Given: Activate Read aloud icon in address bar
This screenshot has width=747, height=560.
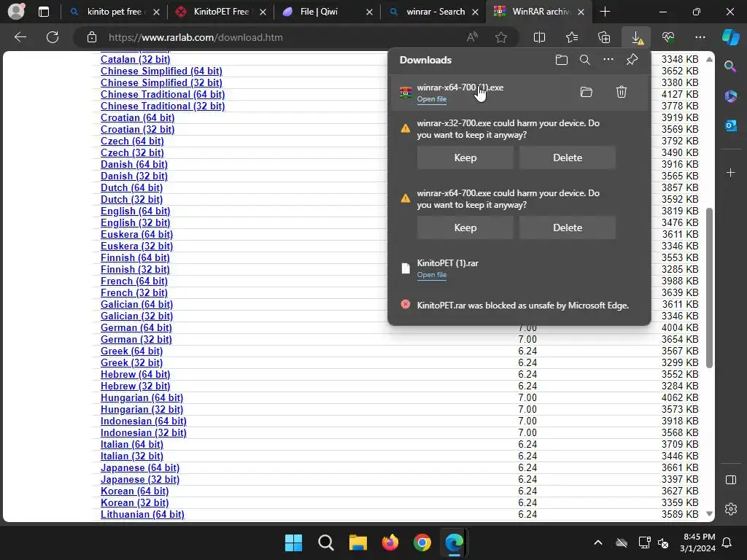Looking at the screenshot, I should pos(472,37).
